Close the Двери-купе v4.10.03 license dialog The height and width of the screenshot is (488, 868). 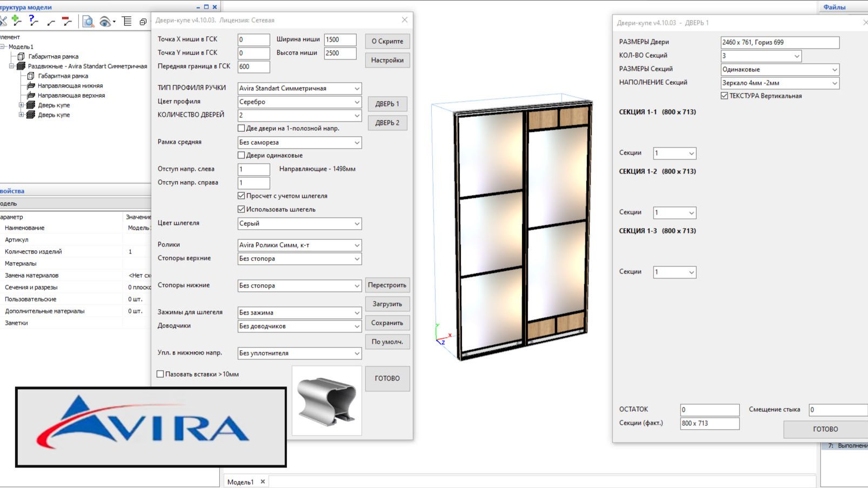405,20
